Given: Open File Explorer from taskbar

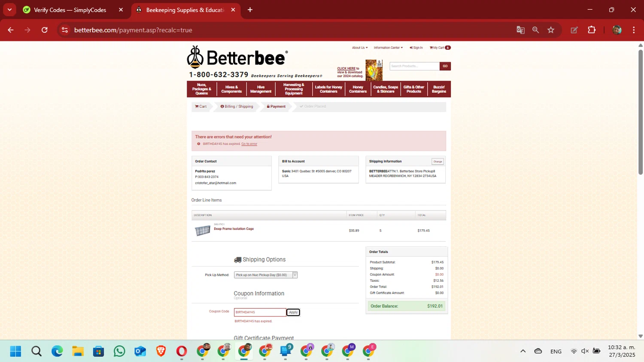Looking at the screenshot, I should pyautogui.click(x=78, y=351).
